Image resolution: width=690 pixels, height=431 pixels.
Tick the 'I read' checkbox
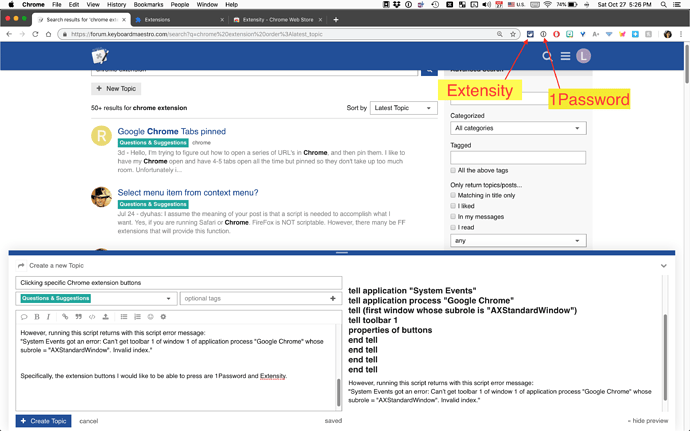coord(453,227)
